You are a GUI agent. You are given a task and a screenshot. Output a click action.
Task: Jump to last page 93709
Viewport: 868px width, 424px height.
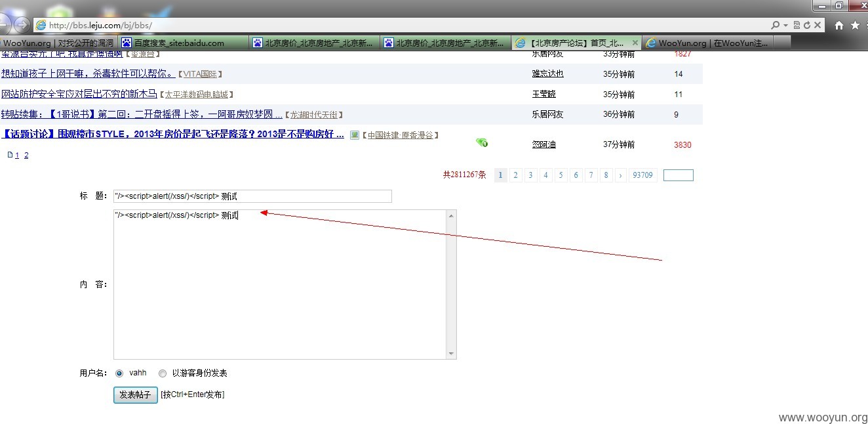[642, 175]
